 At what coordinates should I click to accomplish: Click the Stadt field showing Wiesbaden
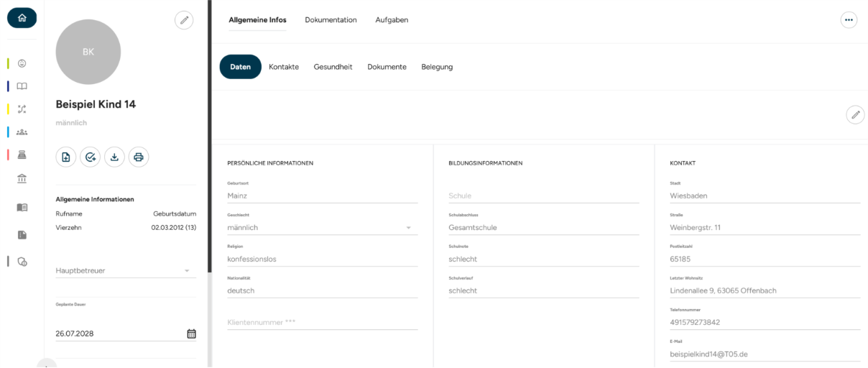tap(765, 195)
